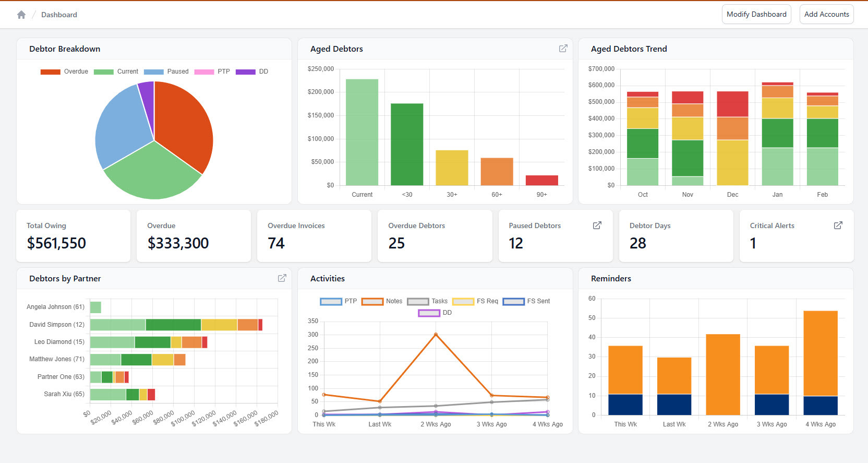Click the <30 bar in Aged Debtors

407,144
